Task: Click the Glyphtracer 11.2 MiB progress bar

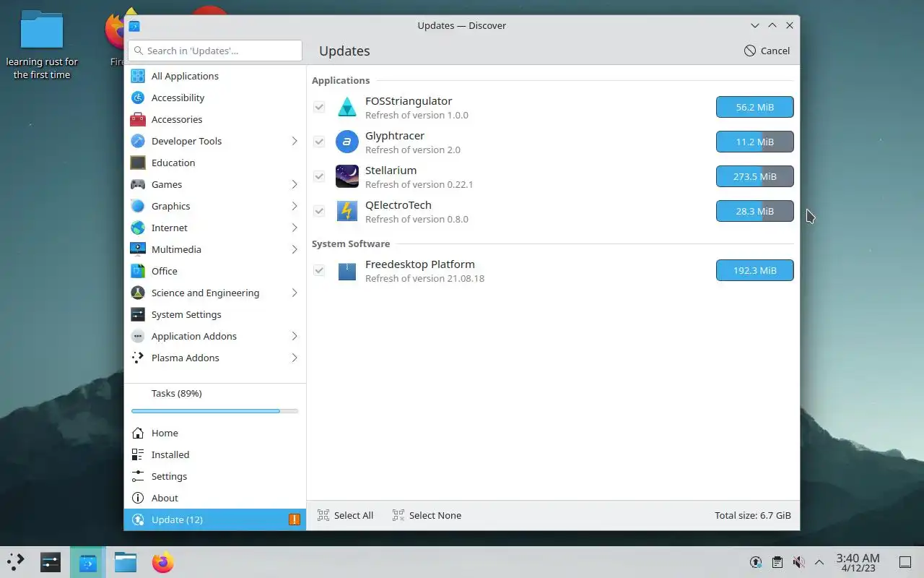Action: (x=755, y=142)
